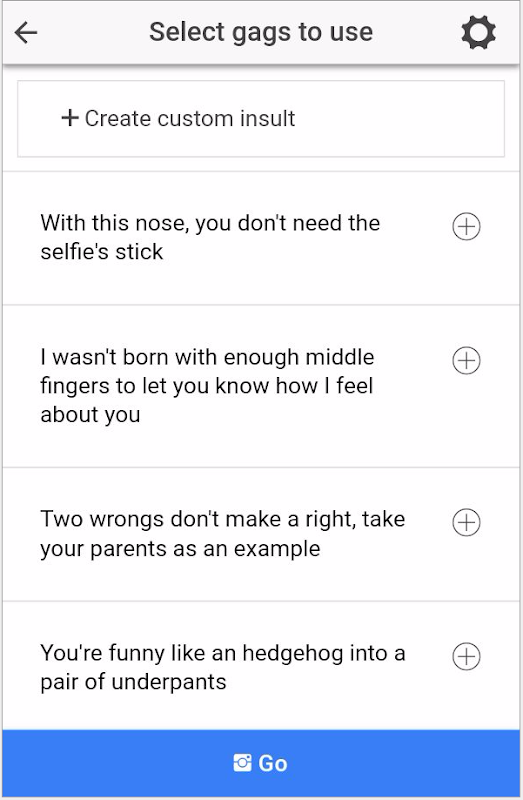
Task: Select the 'I wasn't born with enough middle' line
Action: tap(207, 357)
